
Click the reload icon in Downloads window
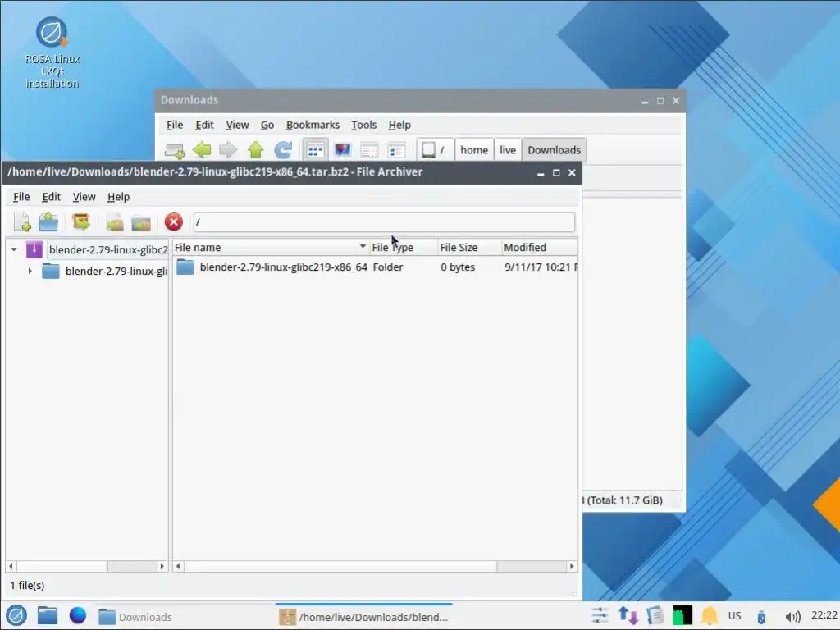283,150
